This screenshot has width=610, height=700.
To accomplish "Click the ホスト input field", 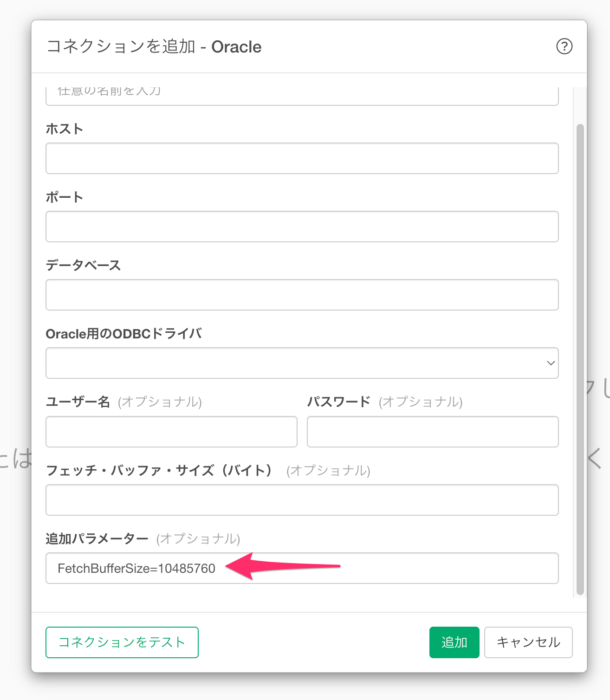I will 302,158.
